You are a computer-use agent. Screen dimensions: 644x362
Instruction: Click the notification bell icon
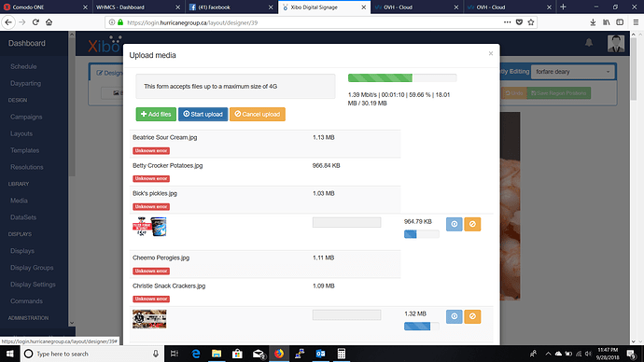point(589,43)
